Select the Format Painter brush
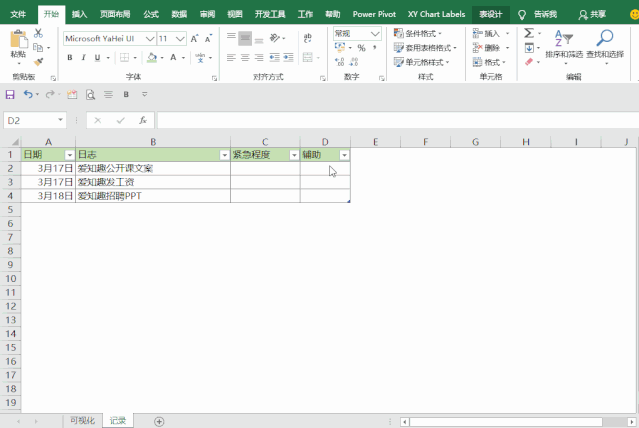639x428 pixels. 38,62
